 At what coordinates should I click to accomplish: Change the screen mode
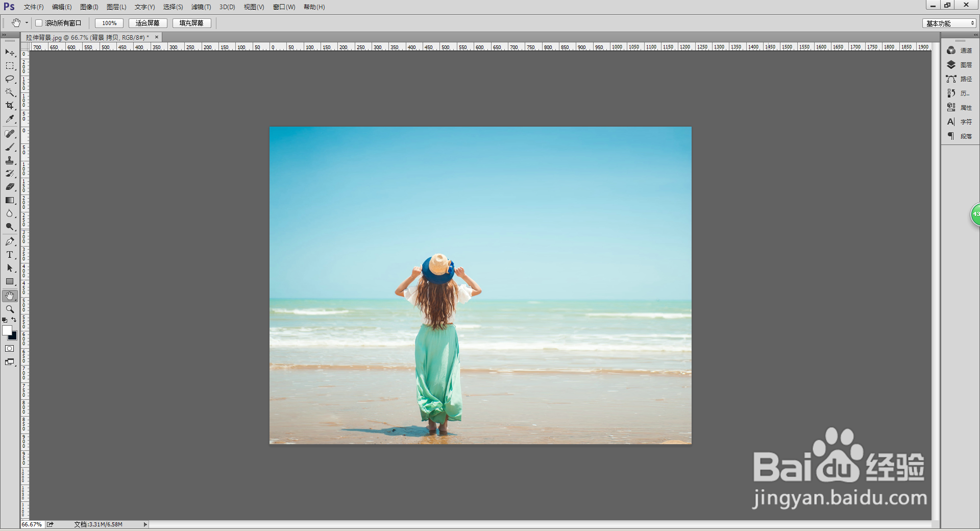click(10, 362)
